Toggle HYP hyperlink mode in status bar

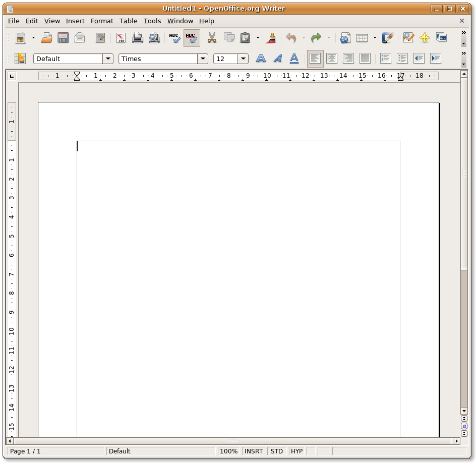tap(296, 451)
